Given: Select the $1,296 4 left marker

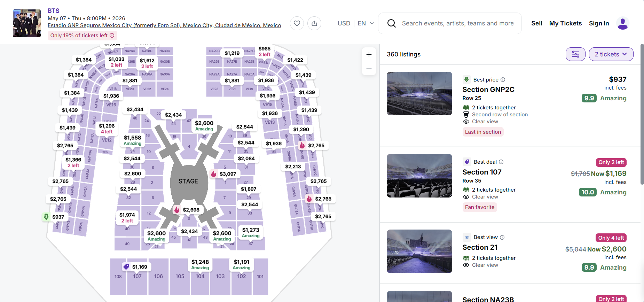Looking at the screenshot, I should 107,129.
